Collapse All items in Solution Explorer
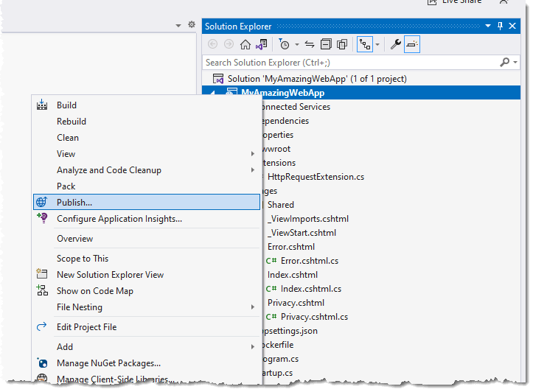The height and width of the screenshot is (392, 533). coord(326,44)
